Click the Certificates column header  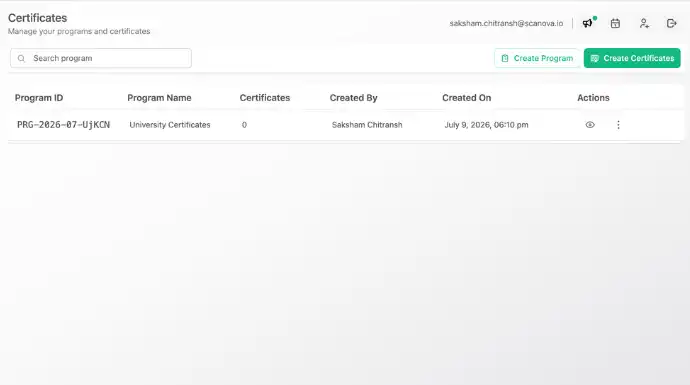click(265, 98)
